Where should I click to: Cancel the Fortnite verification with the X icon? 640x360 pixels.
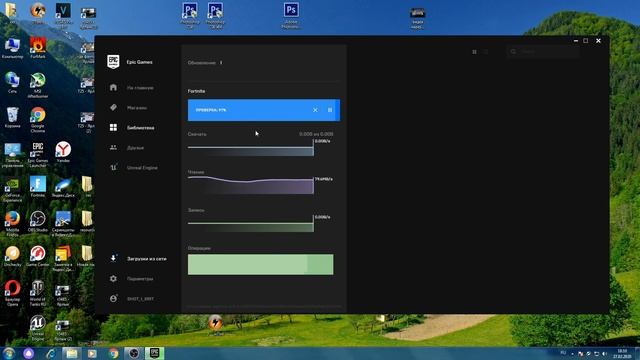[x=315, y=110]
